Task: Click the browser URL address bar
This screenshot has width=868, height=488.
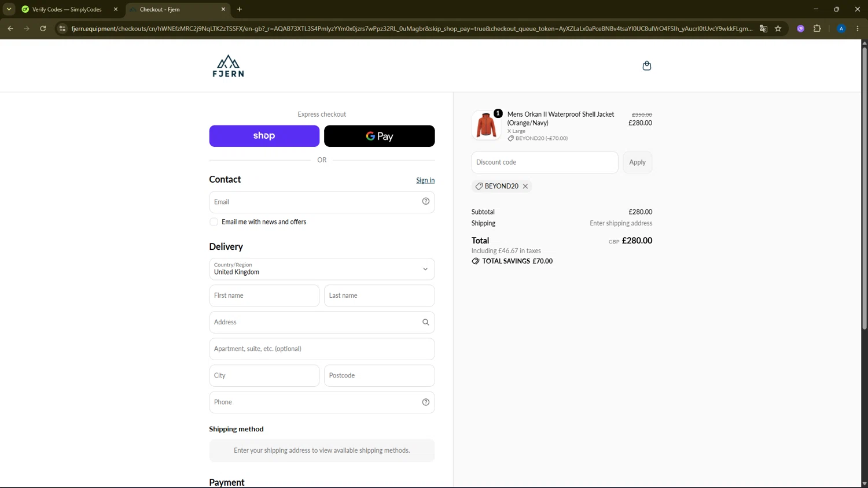Action: coord(411,28)
